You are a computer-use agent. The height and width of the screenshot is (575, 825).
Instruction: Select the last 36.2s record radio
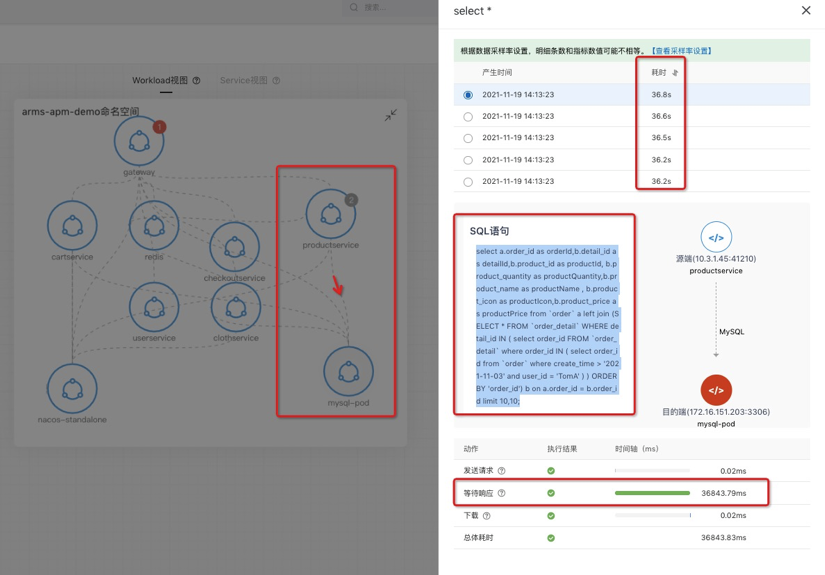tap(468, 182)
